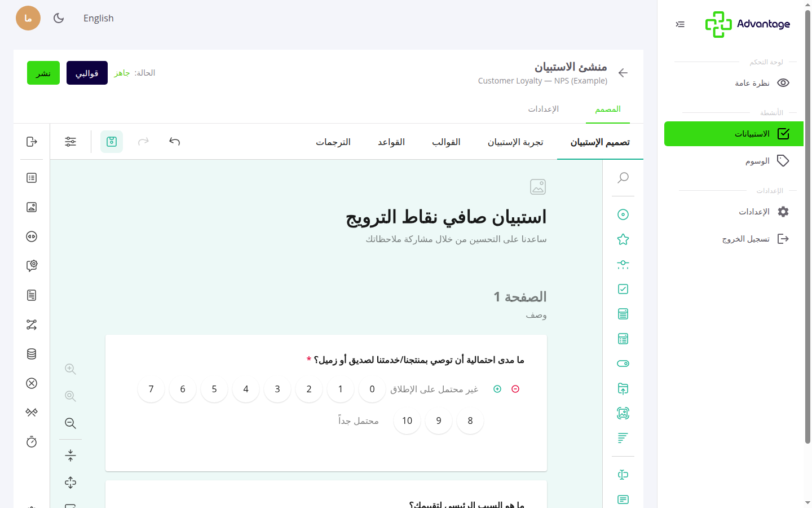812x508 pixels.
Task: Open the General properties list icon
Action: 32,178
